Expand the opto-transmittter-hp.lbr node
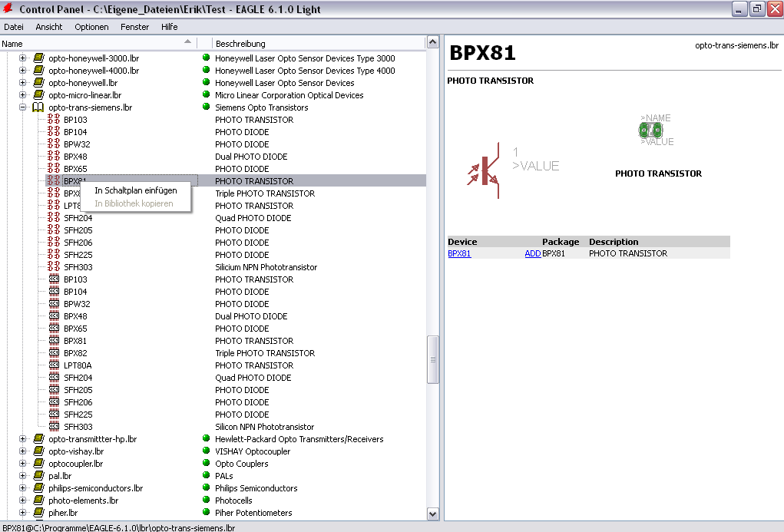Viewport: 784px width, 532px height. tap(22, 439)
